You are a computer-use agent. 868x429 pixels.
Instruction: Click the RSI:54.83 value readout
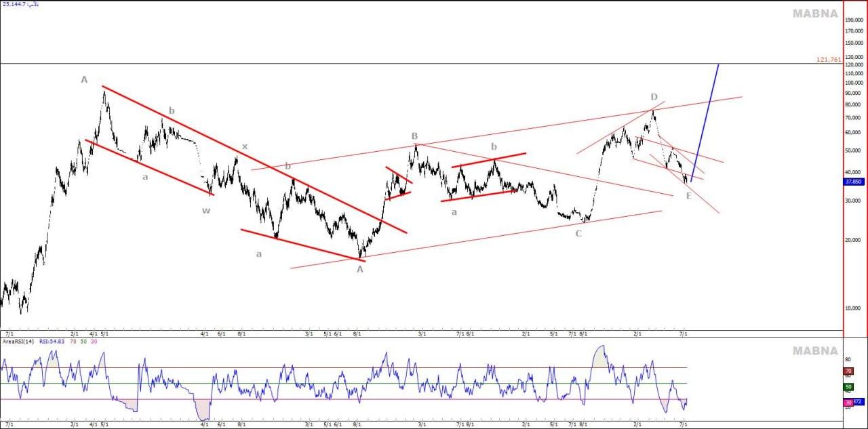53,342
